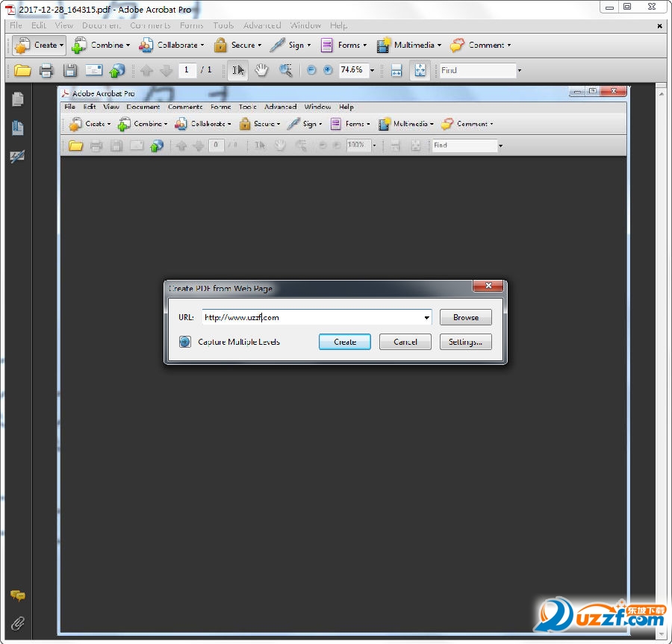This screenshot has width=672, height=644.
Task: Click the zoom out minus button
Action: (x=311, y=70)
